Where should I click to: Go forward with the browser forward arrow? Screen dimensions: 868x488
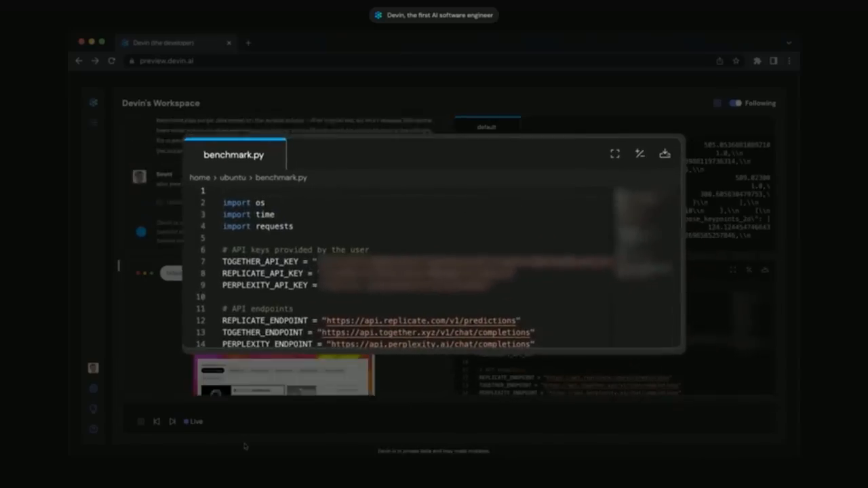[95, 61]
